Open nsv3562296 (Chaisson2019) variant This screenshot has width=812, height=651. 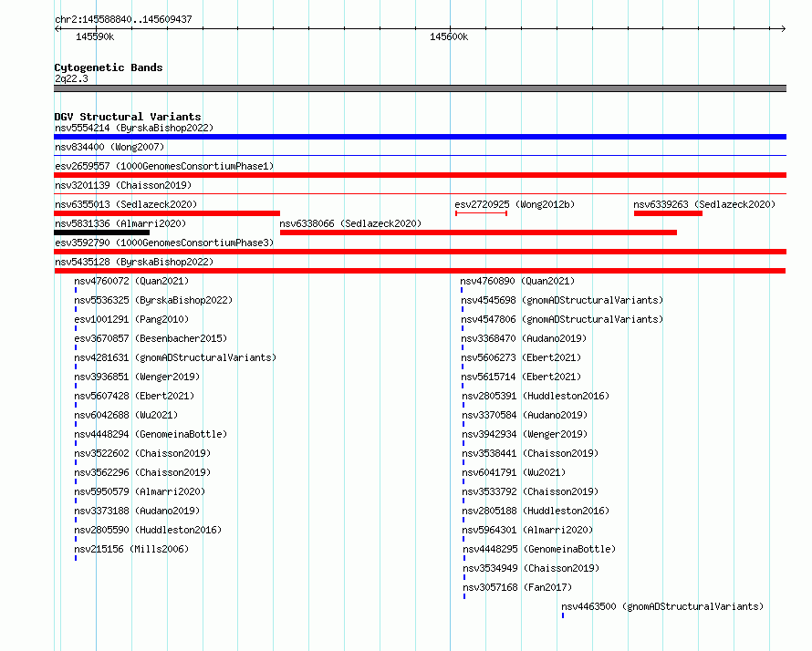[x=142, y=472]
